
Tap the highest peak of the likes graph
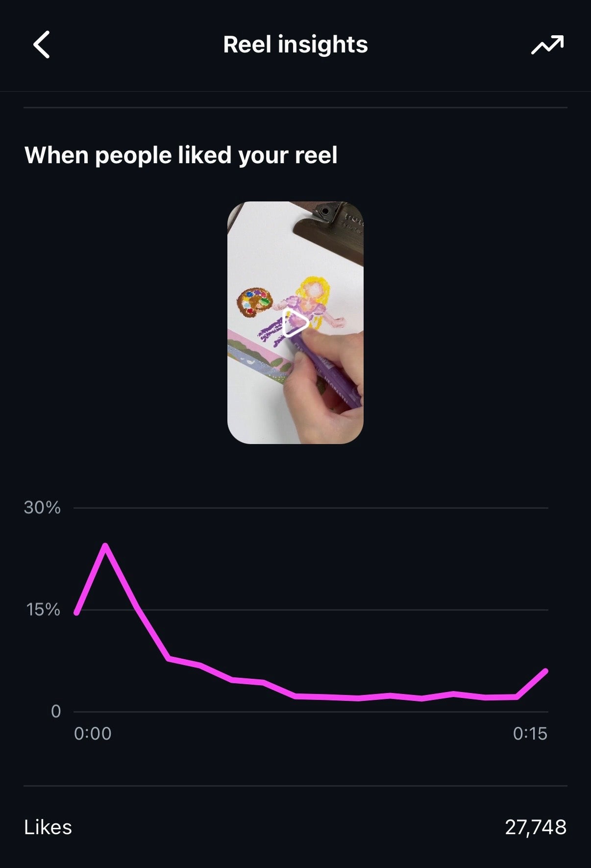105,546
